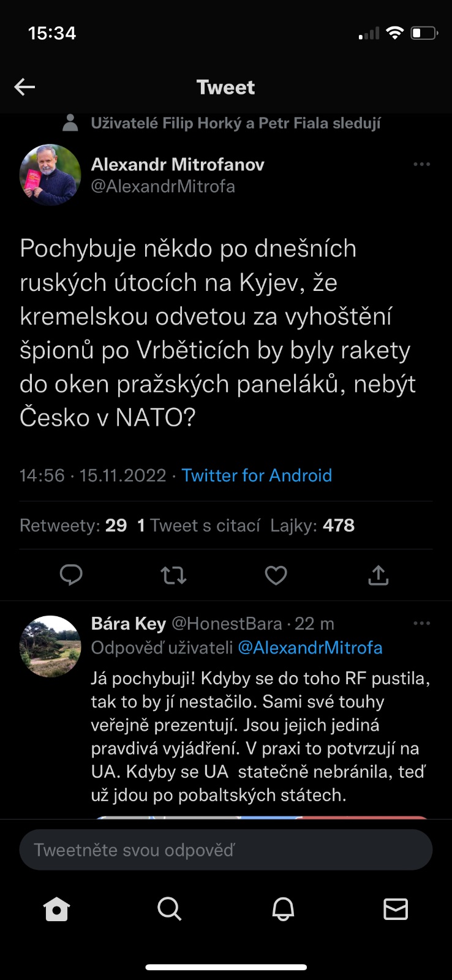The width and height of the screenshot is (452, 980).
Task: Open the Search magnifier tab
Action: (169, 909)
